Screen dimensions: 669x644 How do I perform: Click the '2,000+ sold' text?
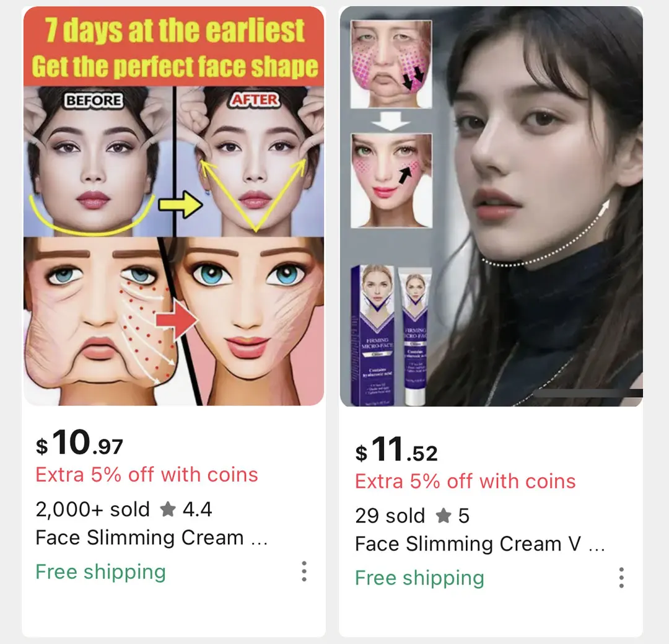92,509
